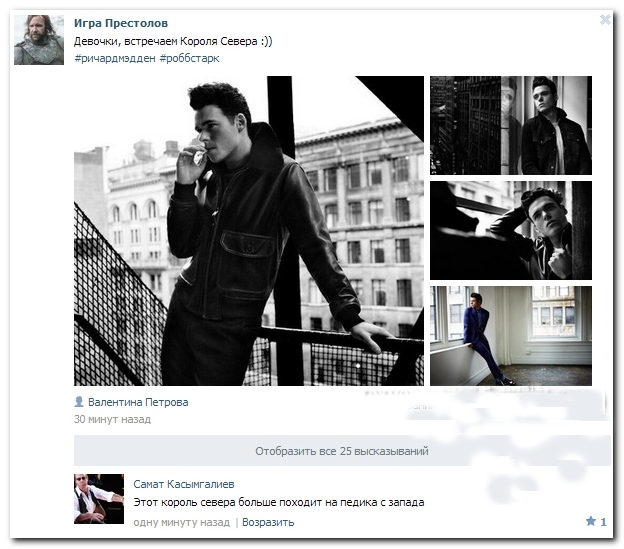Image resolution: width=624 pixels, height=549 pixels.
Task: Click Самат Касымгалиев's comment avatar
Action: (99, 498)
